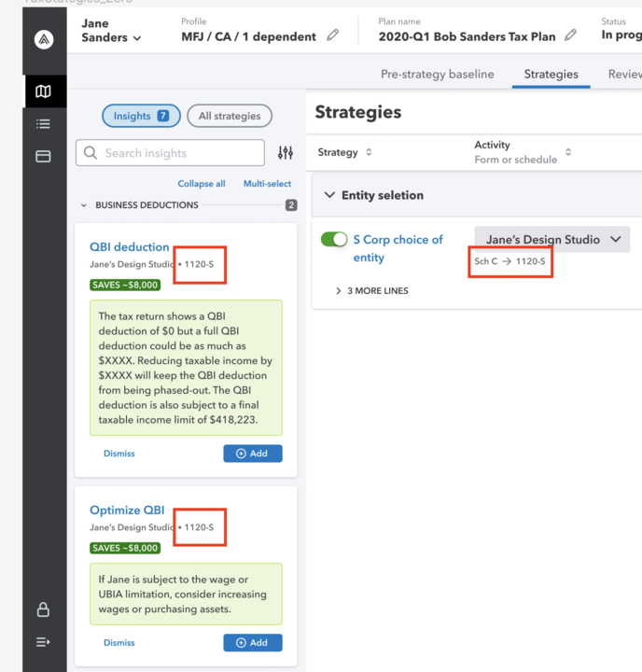This screenshot has height=672, width=642.
Task: Select the Insights pill toggle
Action: pyautogui.click(x=141, y=116)
